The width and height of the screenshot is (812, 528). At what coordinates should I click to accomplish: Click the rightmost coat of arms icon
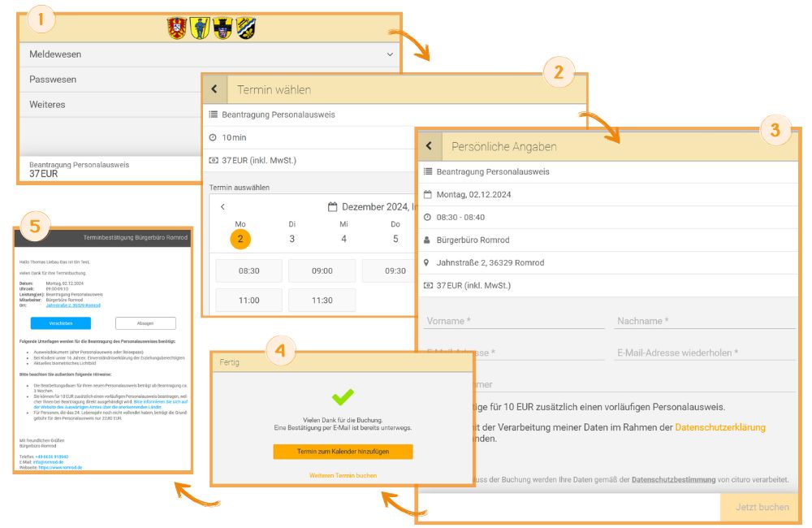click(x=246, y=28)
